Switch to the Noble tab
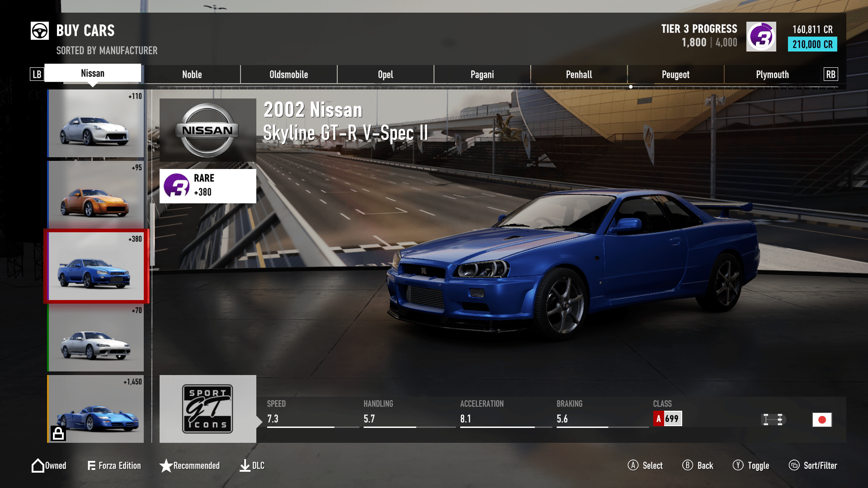This screenshot has width=868, height=488. 192,75
